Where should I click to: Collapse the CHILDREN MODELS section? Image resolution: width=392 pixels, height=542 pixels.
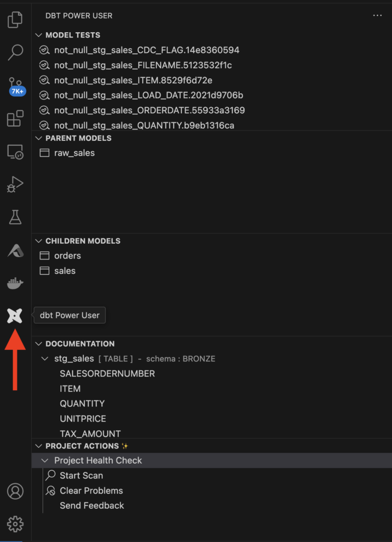38,241
